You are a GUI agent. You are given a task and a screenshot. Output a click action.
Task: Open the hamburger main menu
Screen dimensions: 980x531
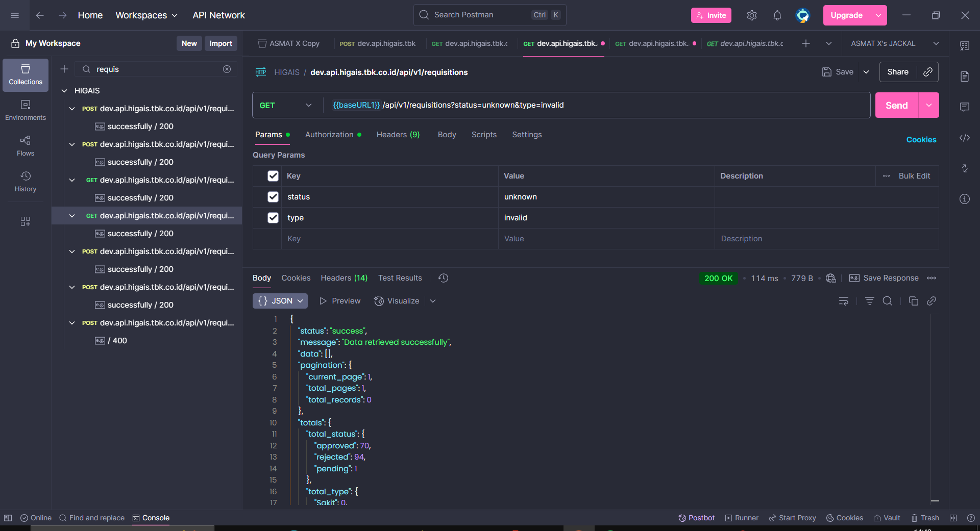tap(15, 15)
